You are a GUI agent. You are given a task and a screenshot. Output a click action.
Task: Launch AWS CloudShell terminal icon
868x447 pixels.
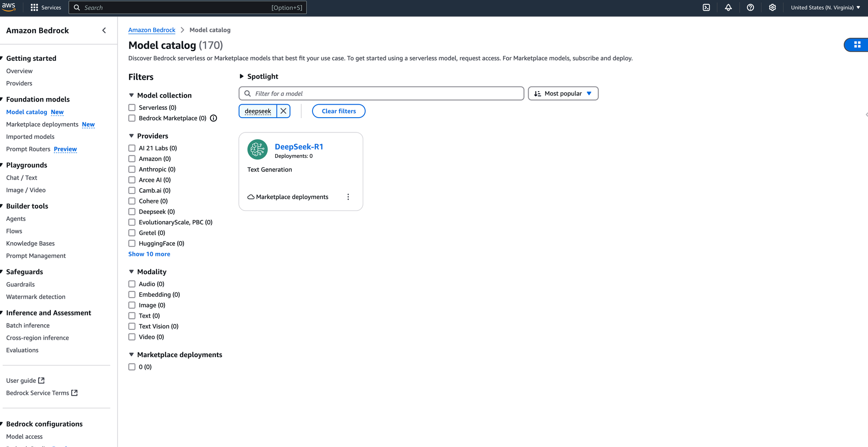[x=706, y=7]
